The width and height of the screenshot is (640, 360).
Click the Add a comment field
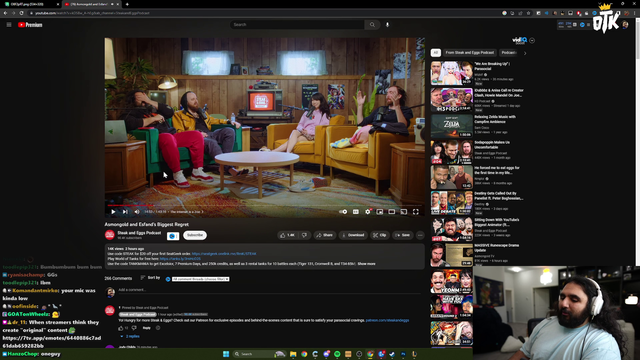click(x=269, y=290)
